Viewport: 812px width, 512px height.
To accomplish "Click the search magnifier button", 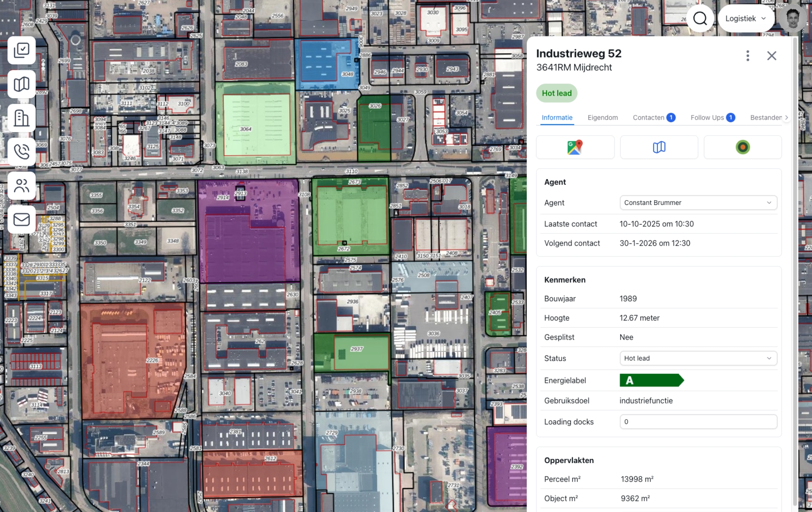I will pos(700,18).
